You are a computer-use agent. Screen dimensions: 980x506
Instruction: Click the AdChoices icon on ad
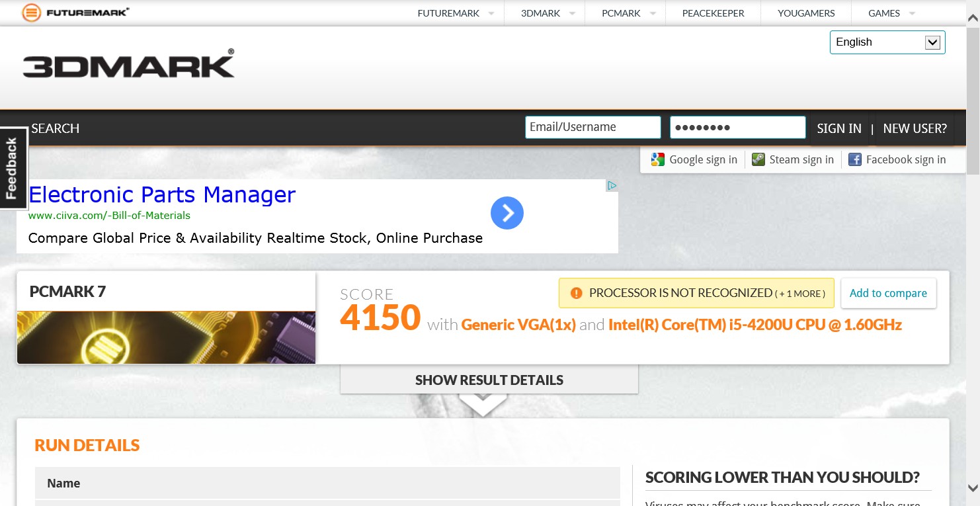click(x=612, y=186)
